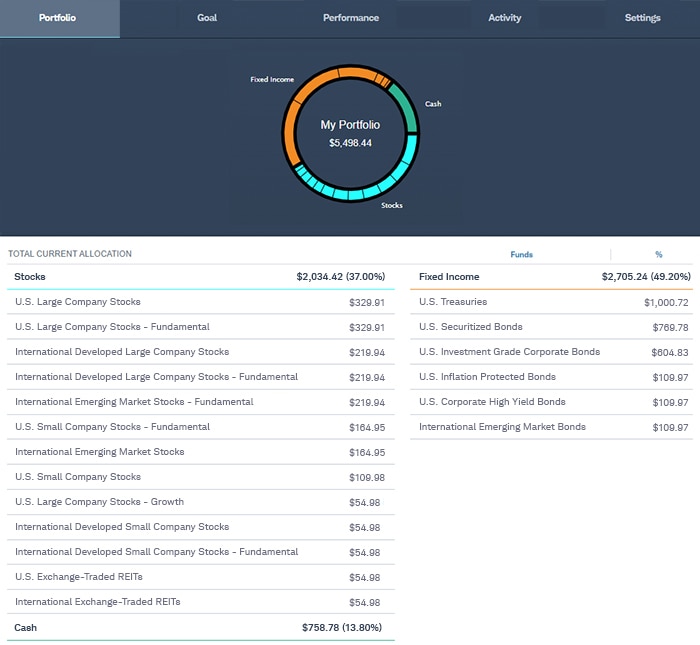Viewport: 700px width, 645px height.
Task: Click U.S. Investment Grade Corporate Bonds
Action: 551,352
